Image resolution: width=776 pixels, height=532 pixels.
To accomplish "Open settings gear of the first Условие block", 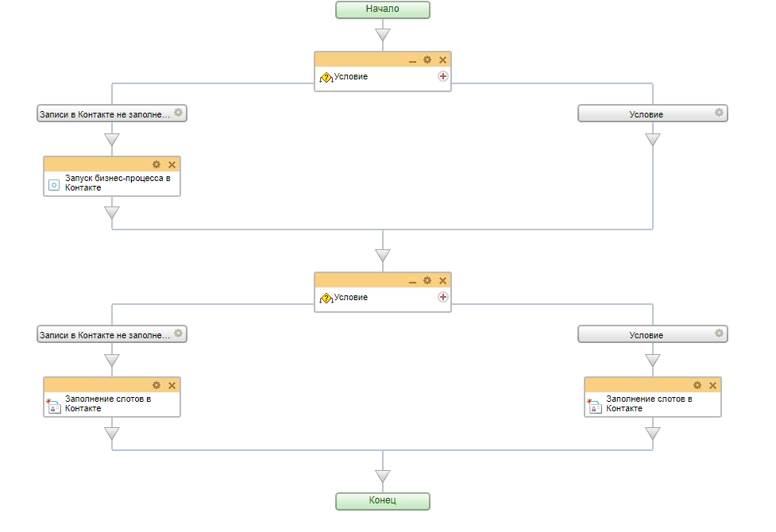I will click(427, 60).
